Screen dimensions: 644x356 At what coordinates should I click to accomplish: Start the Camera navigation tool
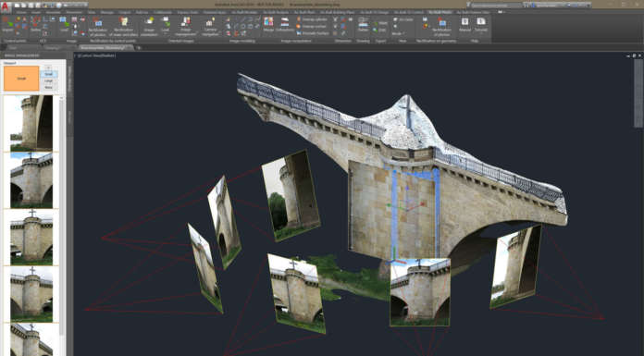210,26
